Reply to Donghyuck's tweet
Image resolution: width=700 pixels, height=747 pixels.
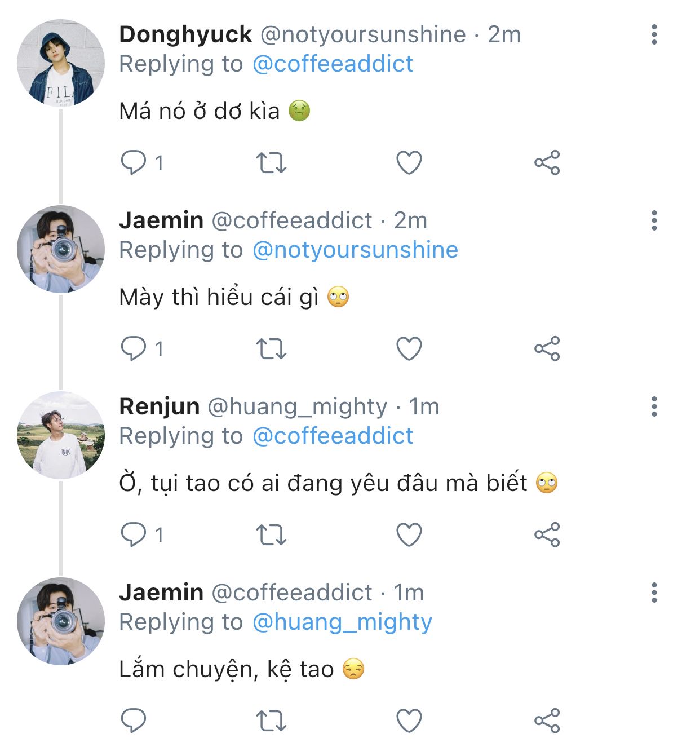134,163
